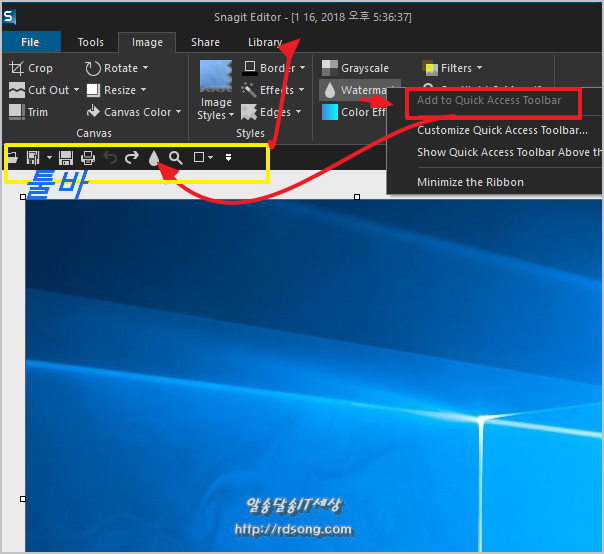Open the Image Styles gallery thumbnail
The height and width of the screenshot is (554, 604).
(216, 76)
